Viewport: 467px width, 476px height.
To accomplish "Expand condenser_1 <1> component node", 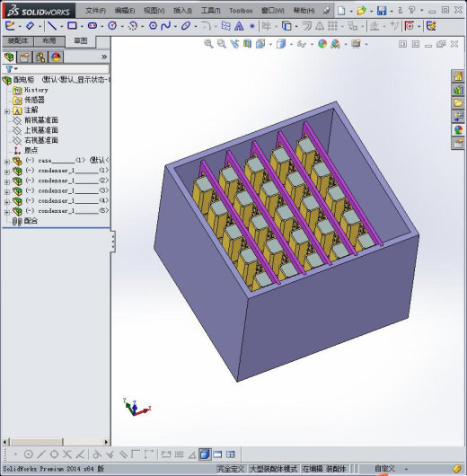I will (x=7, y=172).
